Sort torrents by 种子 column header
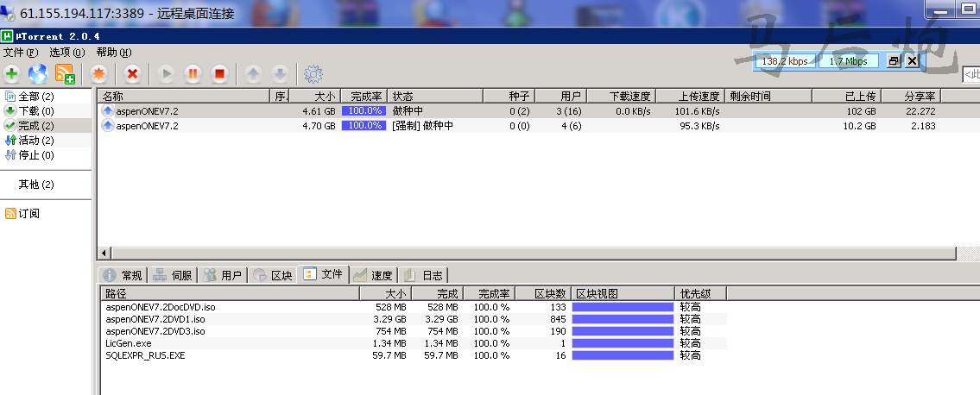Viewport: 980px width, 395px height. point(509,96)
